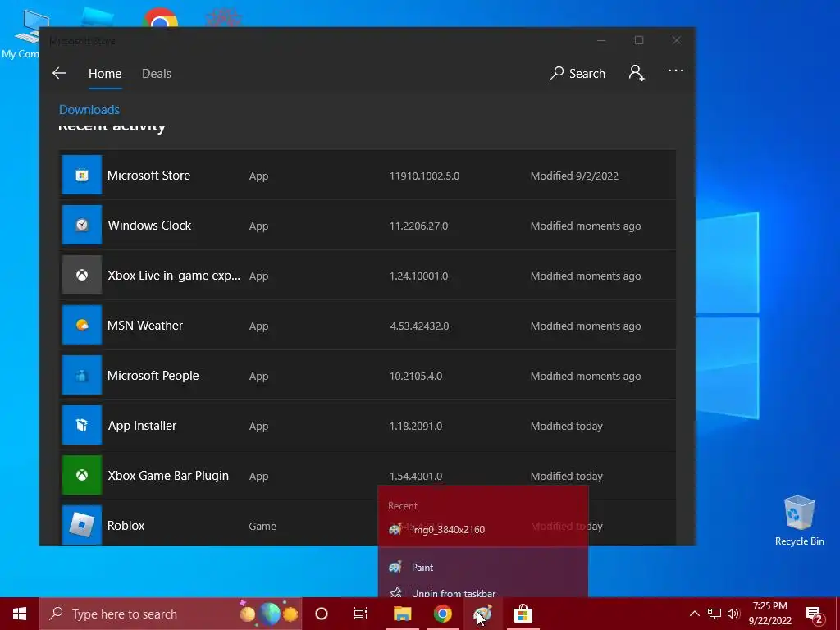Click the Paint taskbar icon

[482, 614]
